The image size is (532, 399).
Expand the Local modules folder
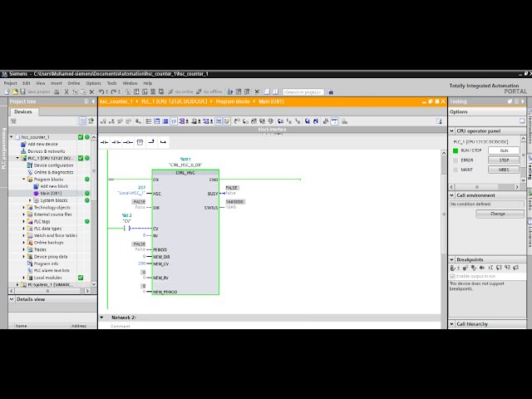[x=24, y=278]
